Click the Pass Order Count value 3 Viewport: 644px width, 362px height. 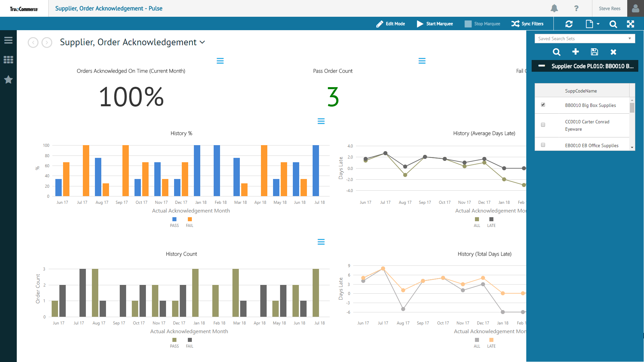(x=333, y=97)
